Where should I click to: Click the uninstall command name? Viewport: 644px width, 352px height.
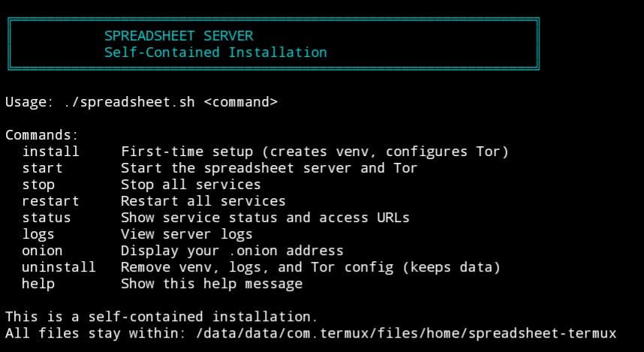59,267
